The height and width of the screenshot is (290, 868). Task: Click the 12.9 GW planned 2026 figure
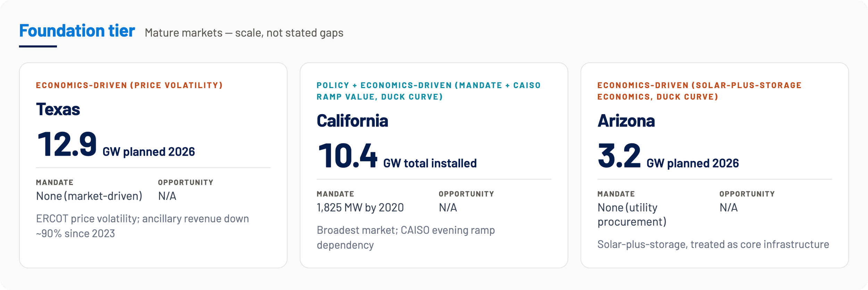[116, 145]
